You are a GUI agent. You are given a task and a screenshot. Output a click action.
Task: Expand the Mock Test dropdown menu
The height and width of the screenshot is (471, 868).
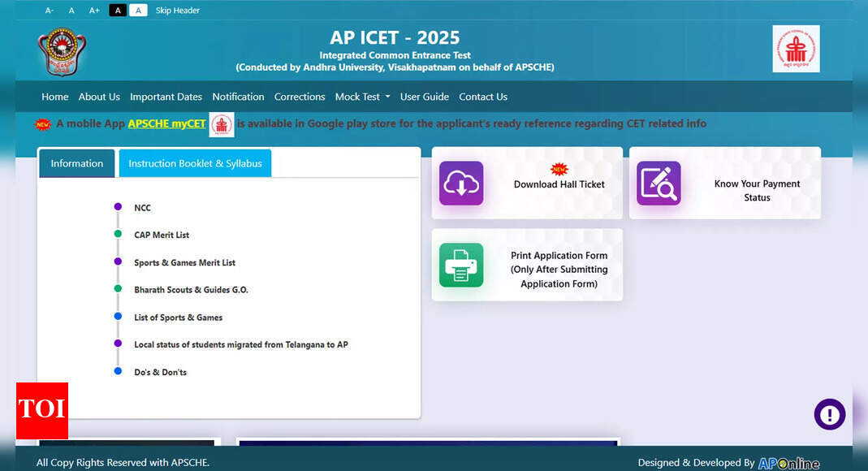coord(362,97)
